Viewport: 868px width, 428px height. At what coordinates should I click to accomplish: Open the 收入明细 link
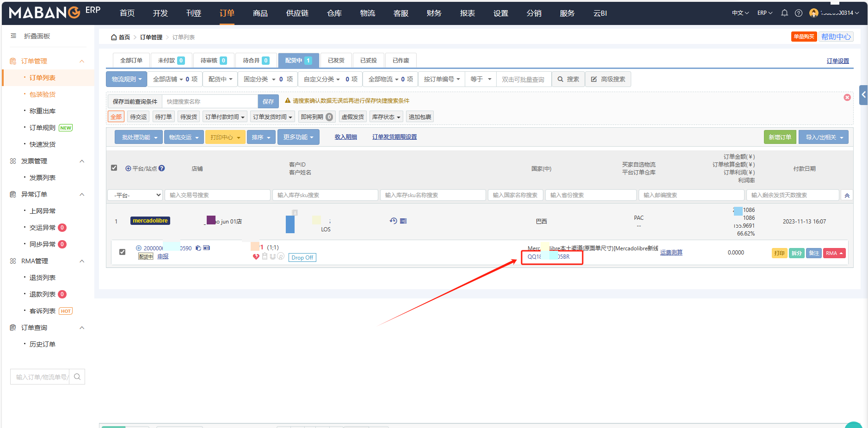click(x=346, y=137)
